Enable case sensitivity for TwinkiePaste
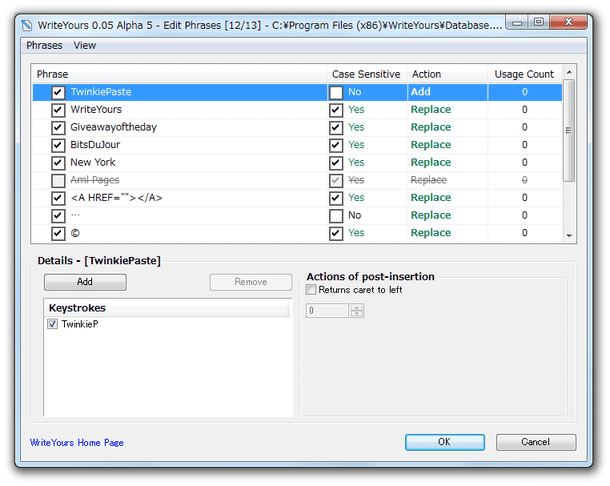The height and width of the screenshot is (486, 610). point(336,92)
